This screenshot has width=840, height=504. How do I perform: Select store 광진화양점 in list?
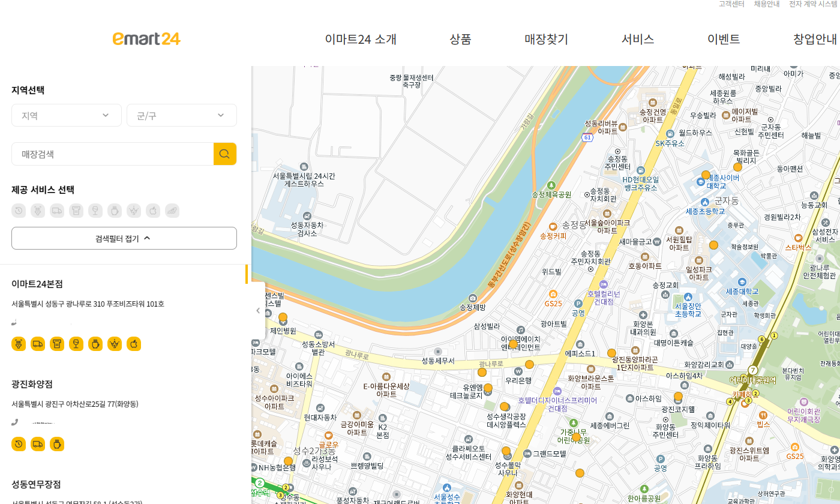[x=32, y=384]
